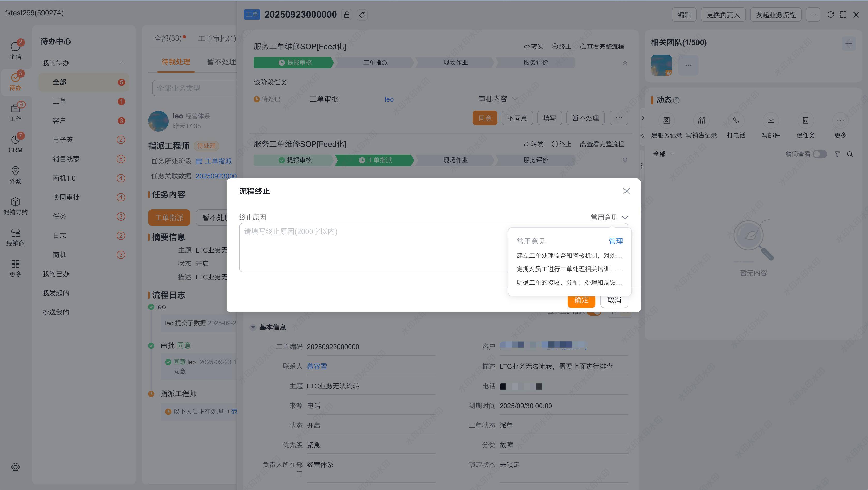
Task: Open 建服务记录 dynamic action icon
Action: coord(666,120)
